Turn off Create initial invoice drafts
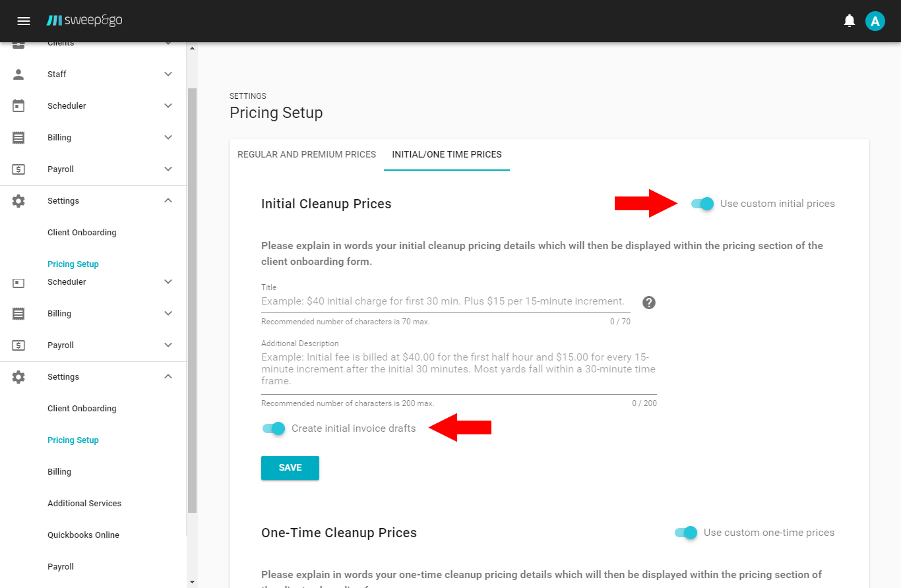Screen dimensions: 901x588 pos(273,428)
